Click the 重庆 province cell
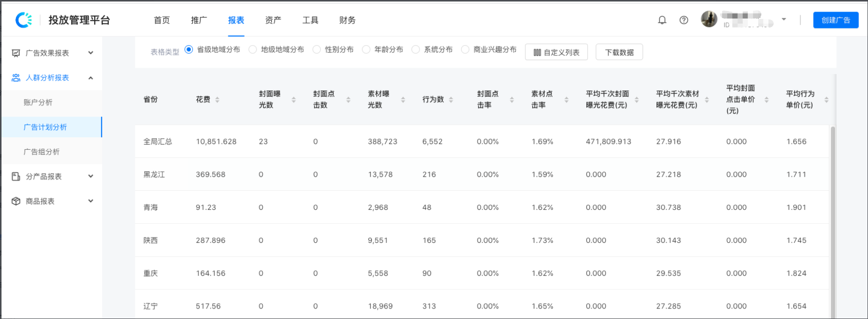The image size is (868, 319). click(150, 273)
